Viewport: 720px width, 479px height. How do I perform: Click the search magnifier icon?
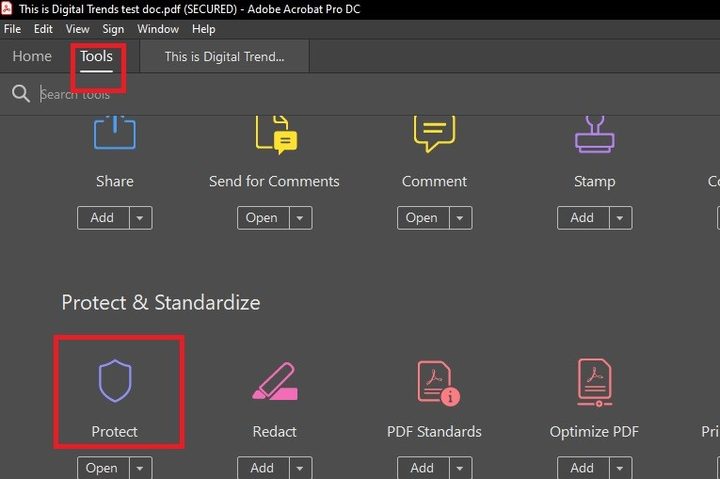[21, 93]
